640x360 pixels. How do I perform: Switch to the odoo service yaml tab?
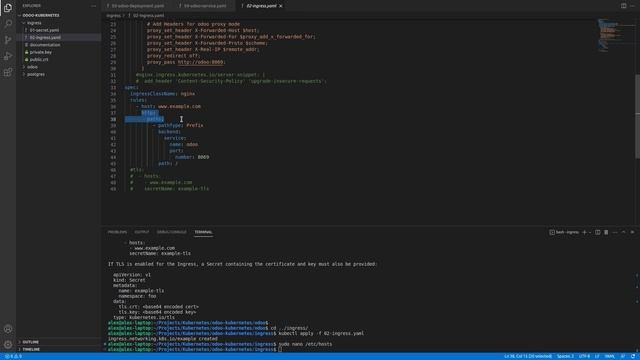tap(205, 6)
